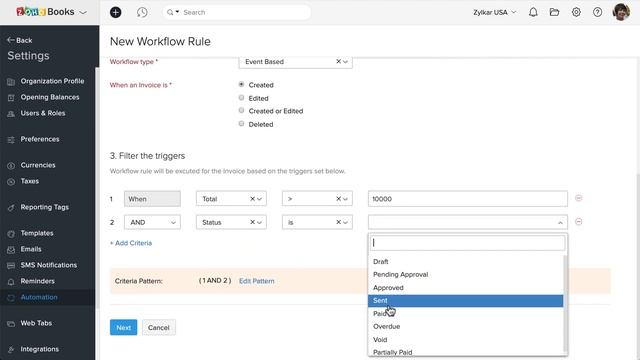Open the notifications bell

(533, 12)
